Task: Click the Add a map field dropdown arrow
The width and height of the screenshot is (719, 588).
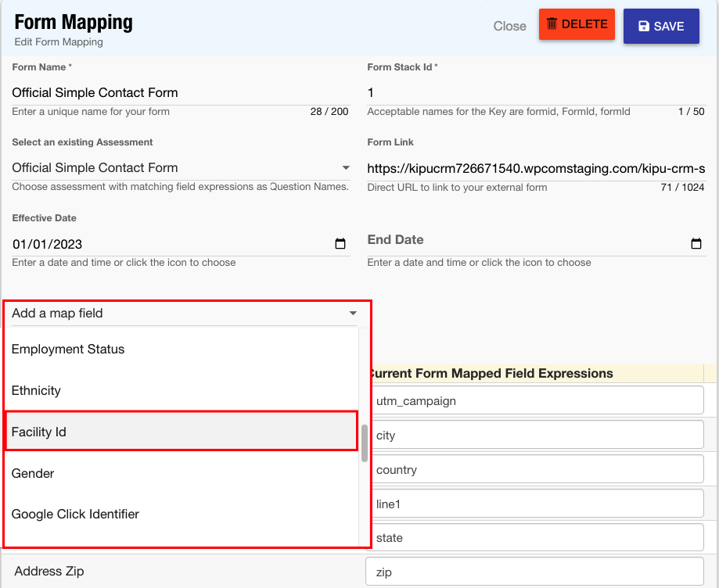Action: (351, 312)
